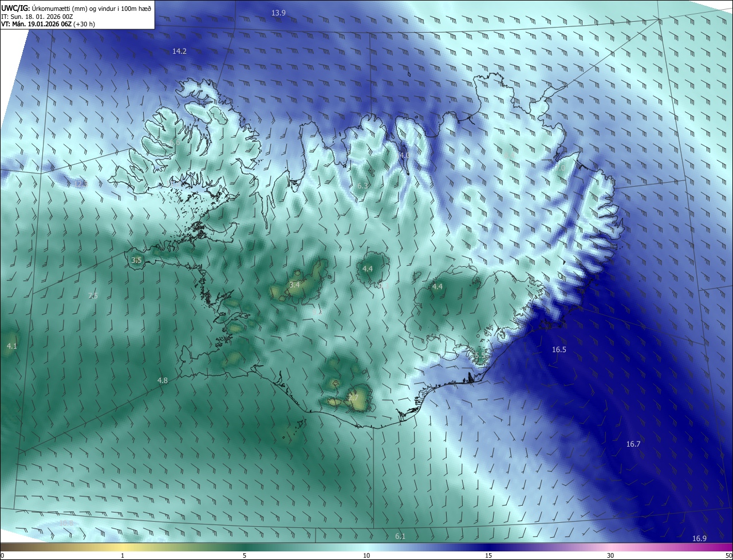Select the initialization time line "IT: Sun. 18. 01. 2026 00Z"
The image size is (733, 560).
tap(37, 17)
